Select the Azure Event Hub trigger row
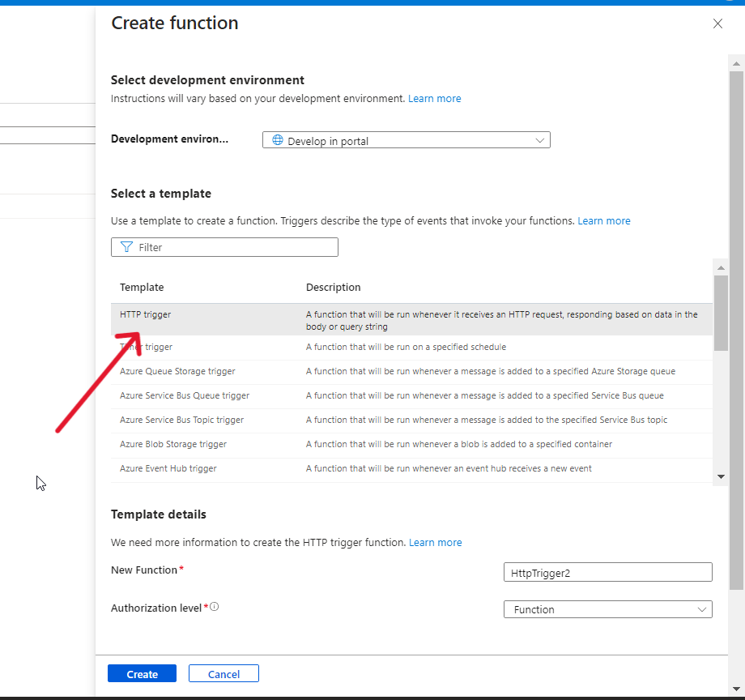Screen dimensions: 745x700 168,468
